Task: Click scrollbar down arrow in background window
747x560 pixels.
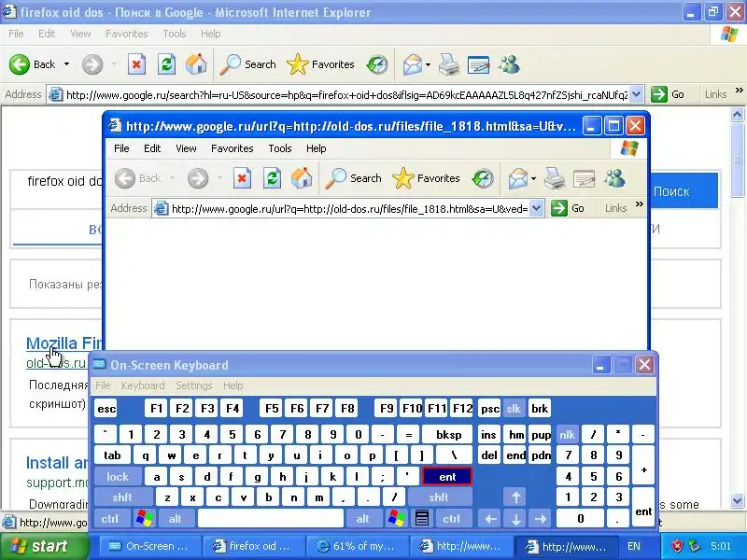Action: 737,501
